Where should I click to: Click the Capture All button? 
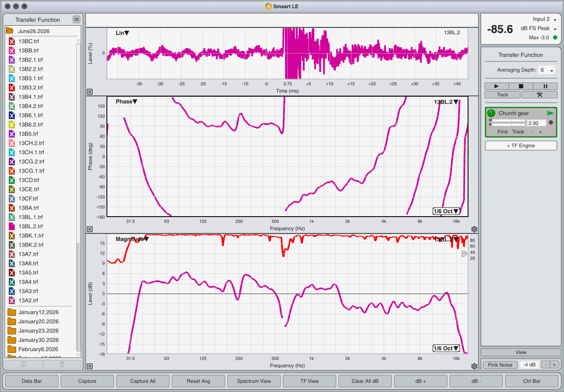point(143,381)
